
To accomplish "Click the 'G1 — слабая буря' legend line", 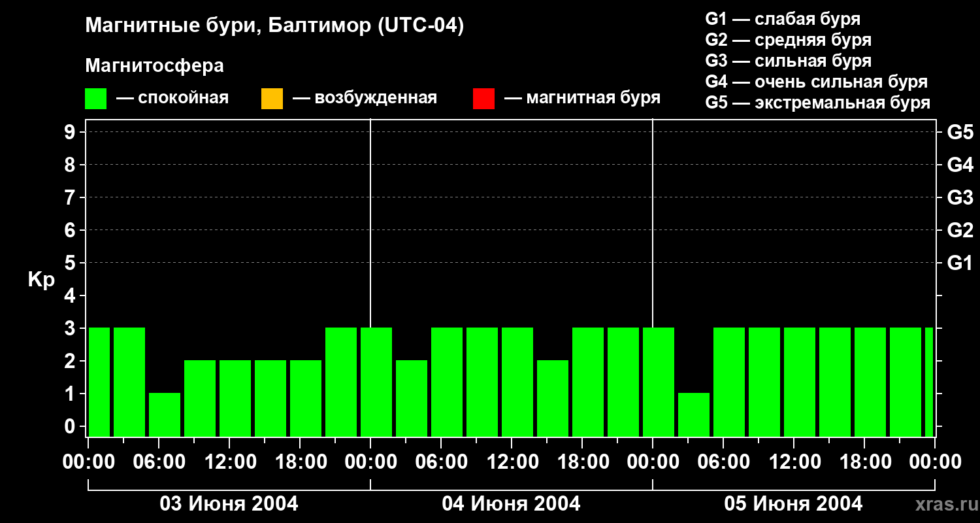I will click(783, 19).
